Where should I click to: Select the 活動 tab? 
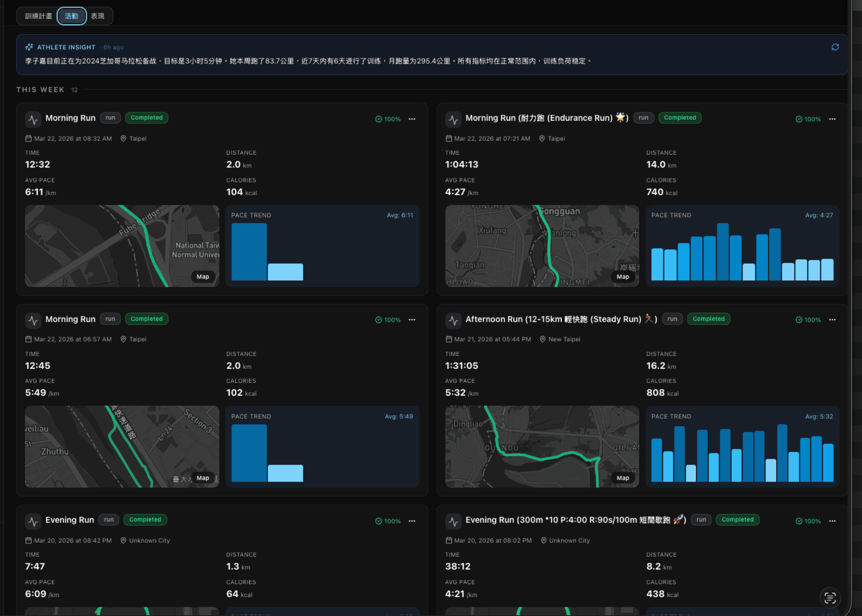[71, 16]
